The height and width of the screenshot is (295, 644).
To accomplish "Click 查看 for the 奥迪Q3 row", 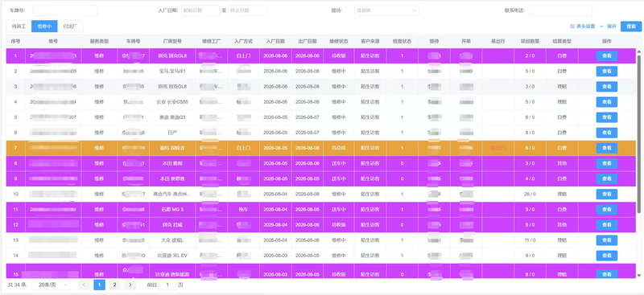I will 607,117.
